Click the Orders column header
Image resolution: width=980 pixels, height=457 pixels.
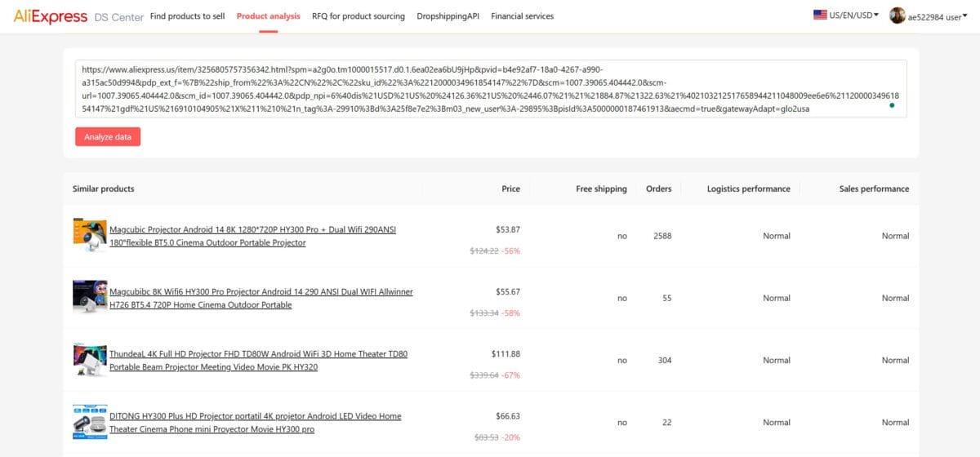(658, 189)
